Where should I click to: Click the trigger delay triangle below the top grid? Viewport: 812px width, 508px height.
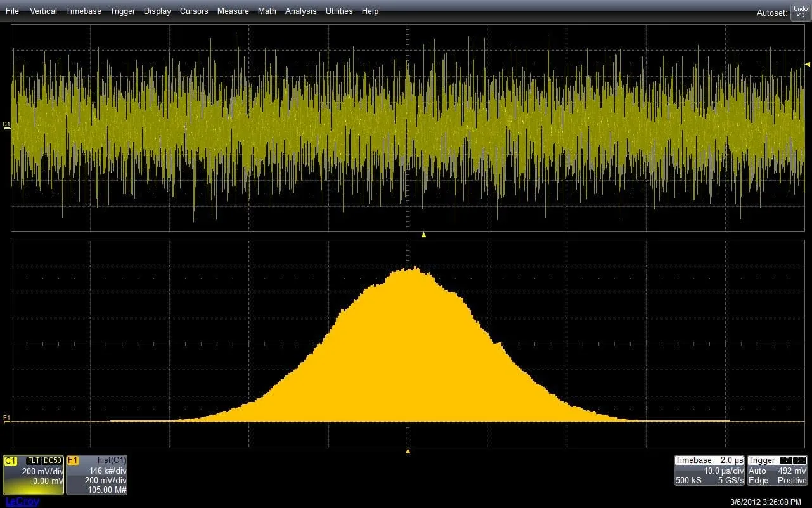coord(423,235)
